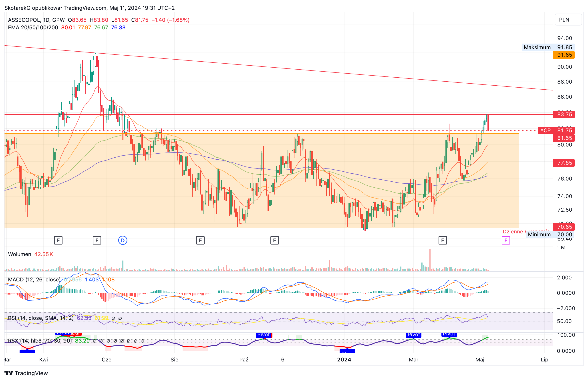The image size is (588, 381).
Task: Click the −1.40 (−1.68%) change value
Action: [x=170, y=20]
